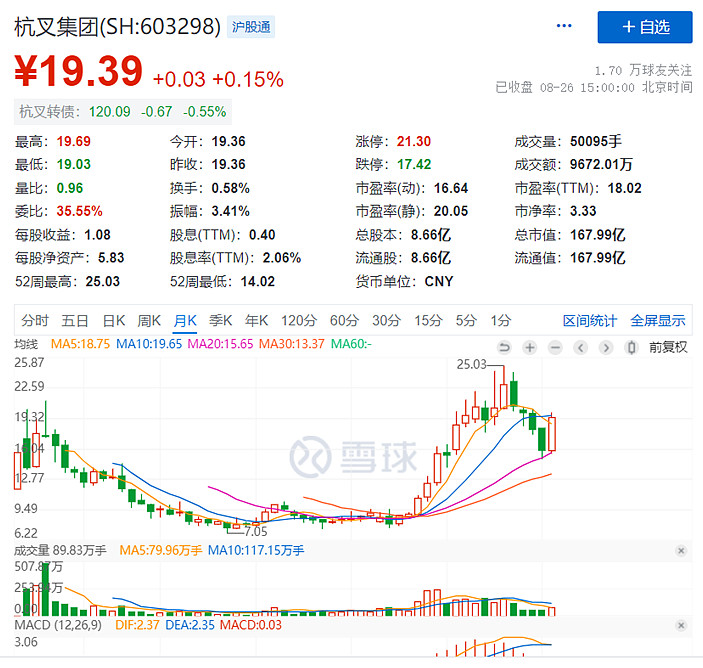The image size is (703, 668).
Task: Click the volume label 成交量 89.83万手
Action: (60, 550)
